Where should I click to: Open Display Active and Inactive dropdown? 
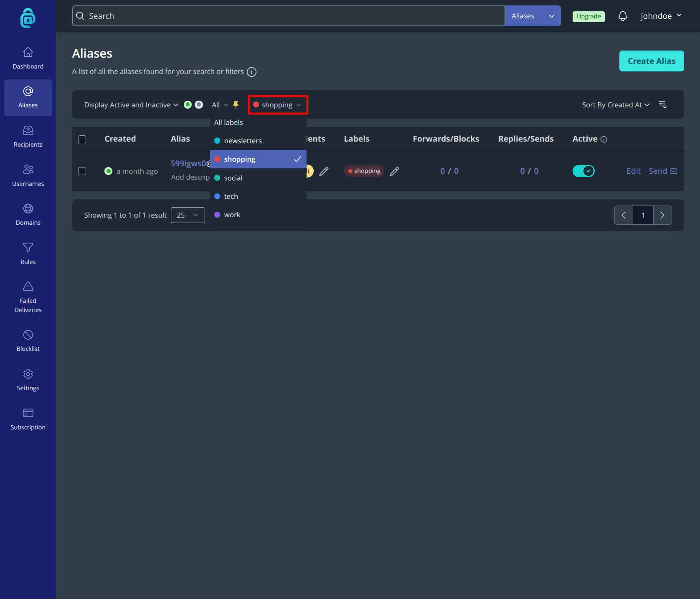click(x=131, y=105)
